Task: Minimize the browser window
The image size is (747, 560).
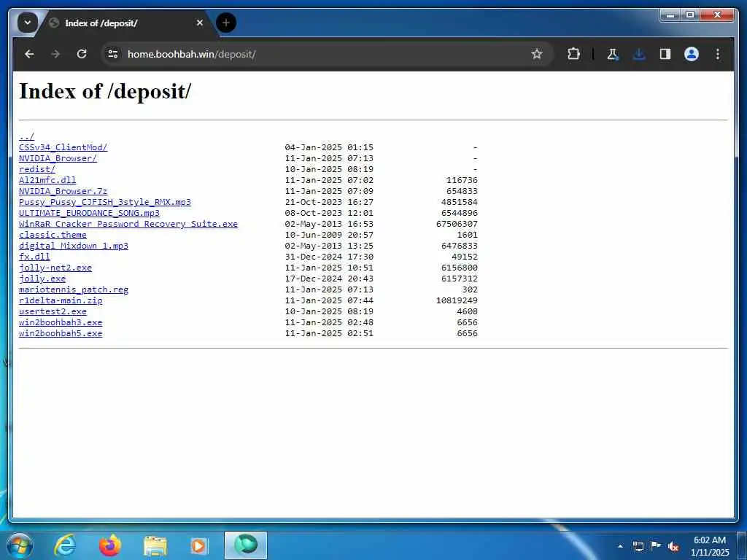Action: click(x=670, y=15)
